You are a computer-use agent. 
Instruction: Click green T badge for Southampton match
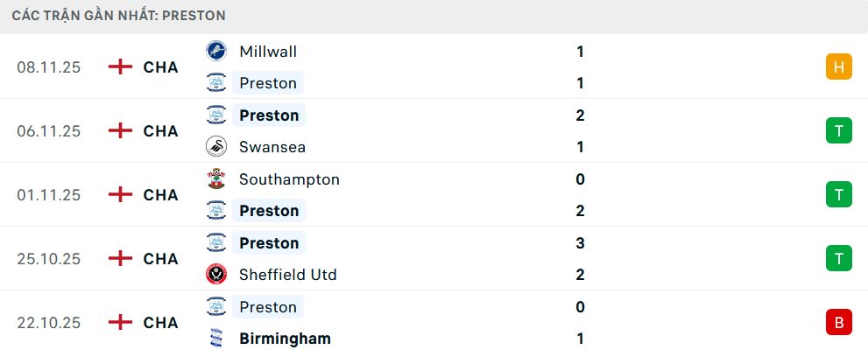(838, 195)
